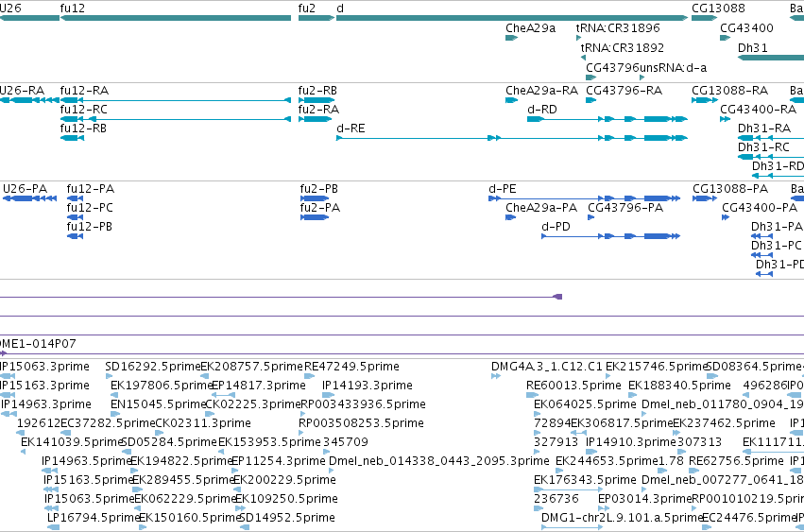Screen dimensions: 804x532
Task: Click the Dh31-PC protein label
Action: (x=777, y=246)
